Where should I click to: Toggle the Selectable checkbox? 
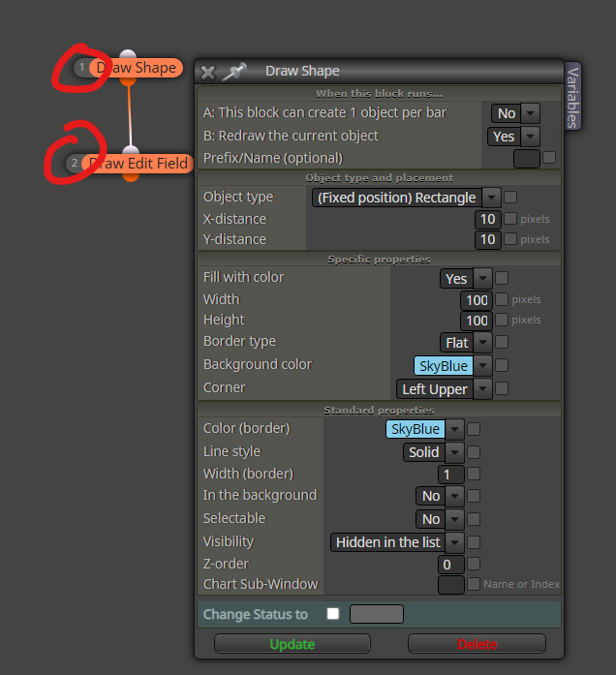point(474,519)
